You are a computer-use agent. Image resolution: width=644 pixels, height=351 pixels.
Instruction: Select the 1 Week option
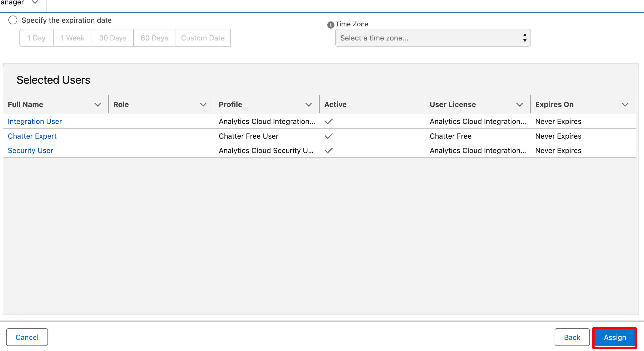pos(72,38)
